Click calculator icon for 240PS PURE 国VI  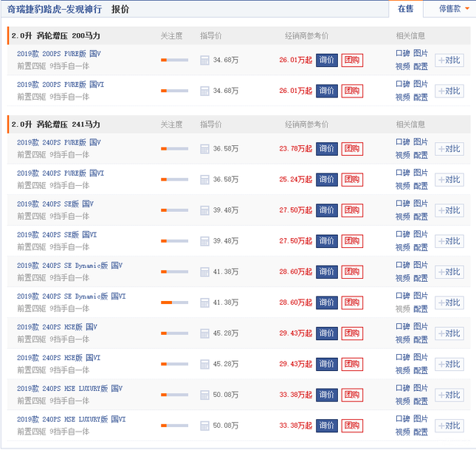pos(205,180)
